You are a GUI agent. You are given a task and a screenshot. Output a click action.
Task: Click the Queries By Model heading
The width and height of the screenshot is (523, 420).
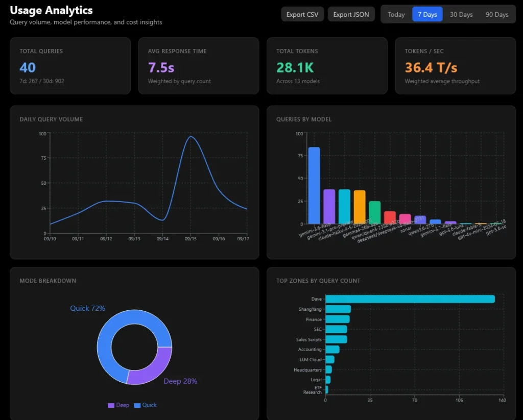click(x=304, y=119)
